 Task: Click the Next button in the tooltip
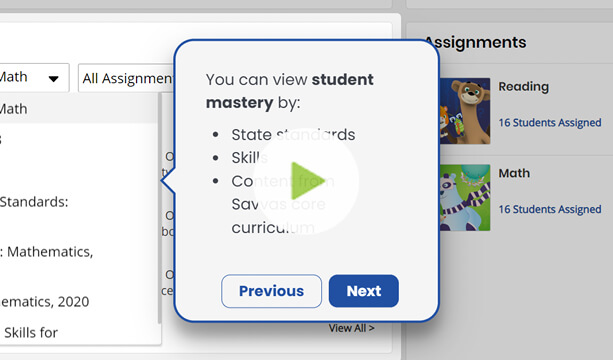pyautogui.click(x=364, y=291)
